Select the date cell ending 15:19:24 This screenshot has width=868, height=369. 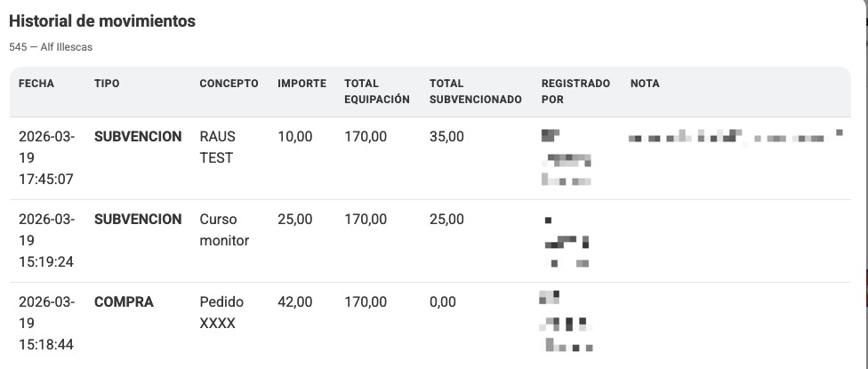(x=46, y=241)
